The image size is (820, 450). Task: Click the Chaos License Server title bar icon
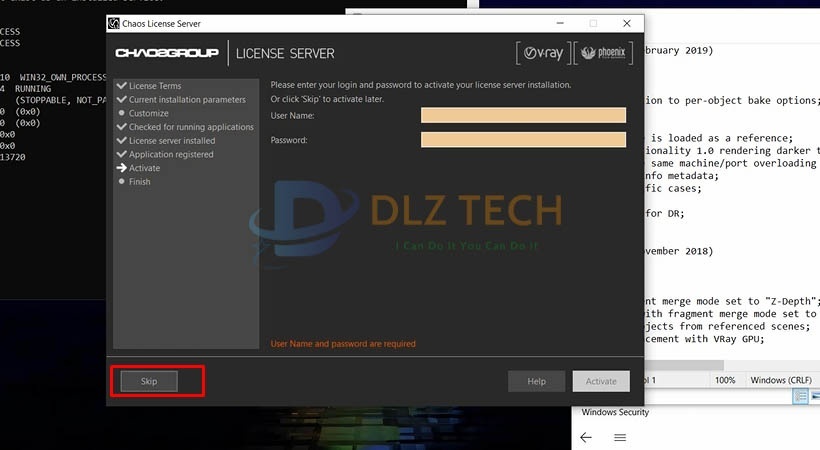click(x=114, y=23)
